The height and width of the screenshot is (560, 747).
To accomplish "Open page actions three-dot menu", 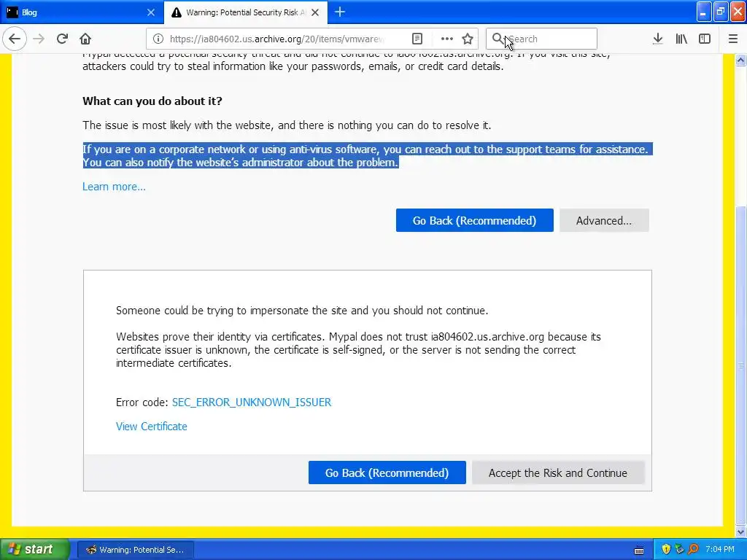I will point(446,39).
